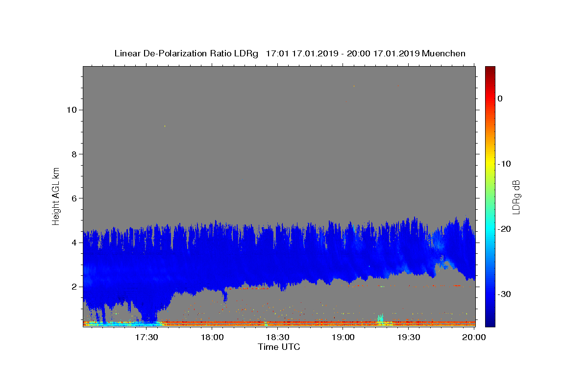Click the Time UTC axis title

[279, 347]
